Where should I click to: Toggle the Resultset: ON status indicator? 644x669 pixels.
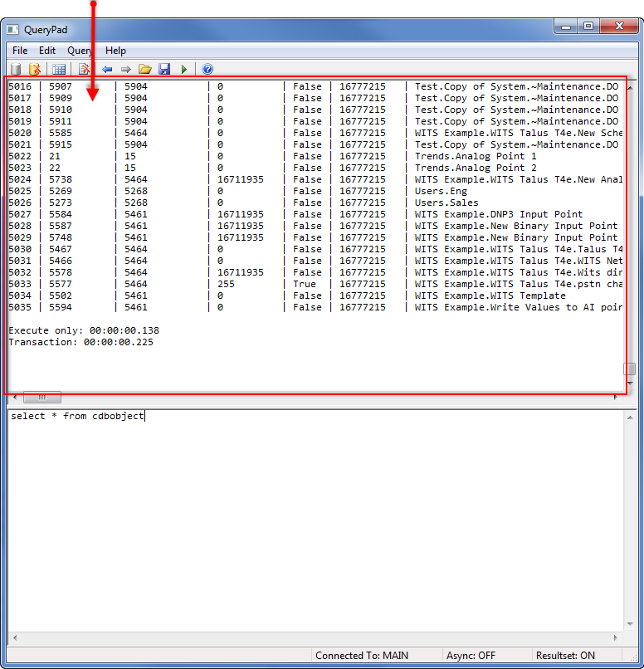click(565, 656)
